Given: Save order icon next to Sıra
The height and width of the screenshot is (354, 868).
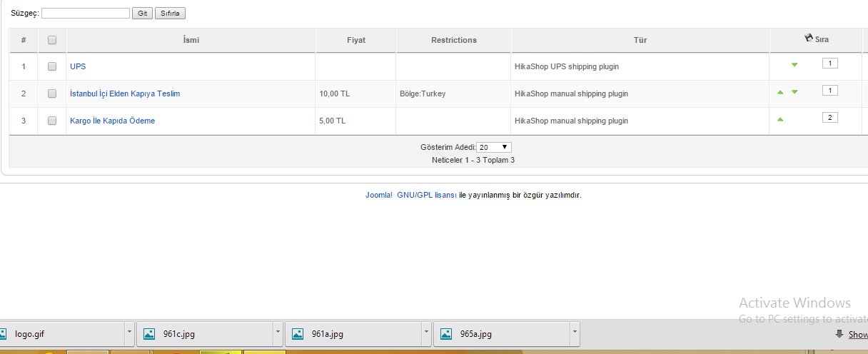Looking at the screenshot, I should point(809,39).
